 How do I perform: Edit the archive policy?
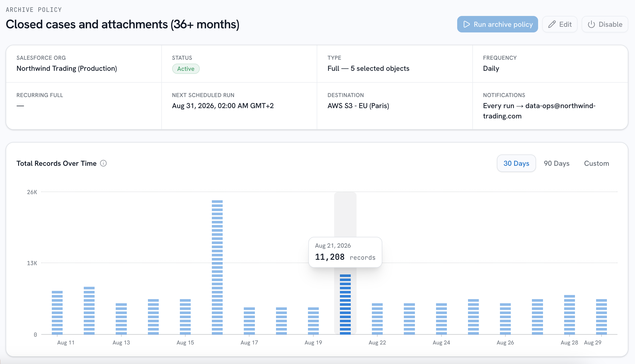coord(560,24)
